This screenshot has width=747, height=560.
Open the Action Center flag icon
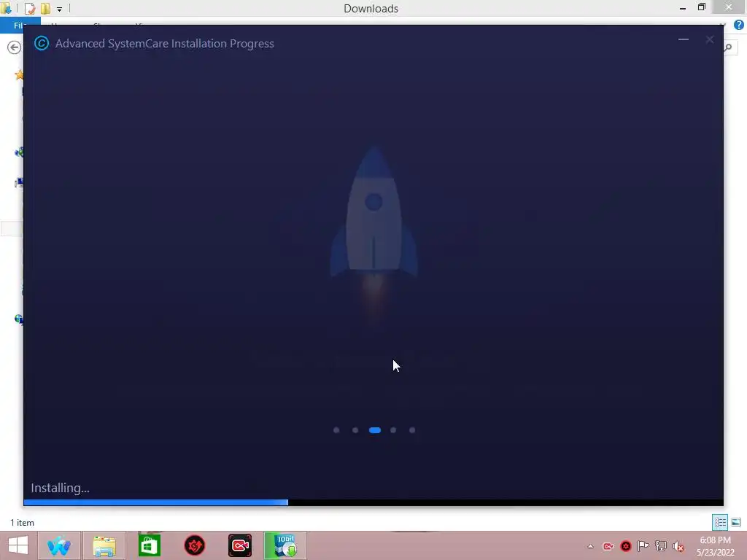643,545
